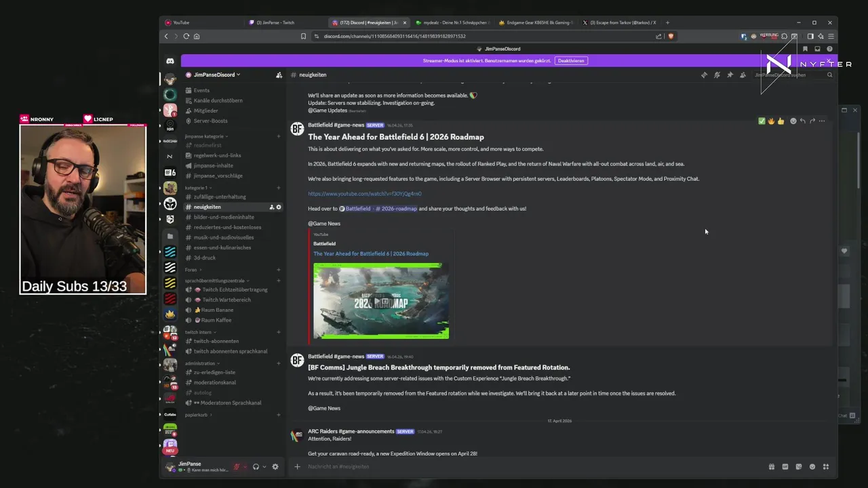Toggle notification settings bell in channel header

coord(717,75)
